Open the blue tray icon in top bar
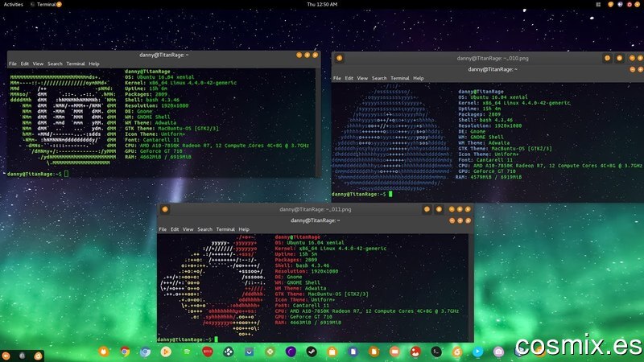644x362 pixels. coord(620,5)
